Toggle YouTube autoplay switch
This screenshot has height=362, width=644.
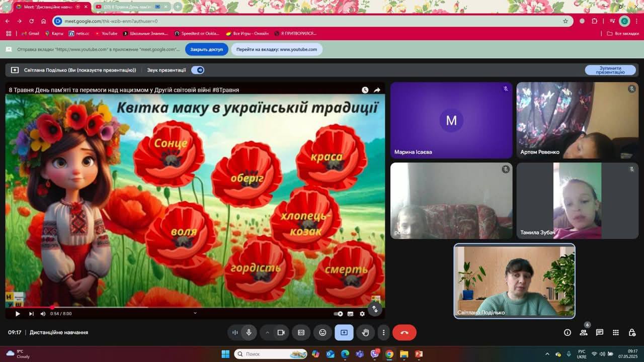(339, 314)
